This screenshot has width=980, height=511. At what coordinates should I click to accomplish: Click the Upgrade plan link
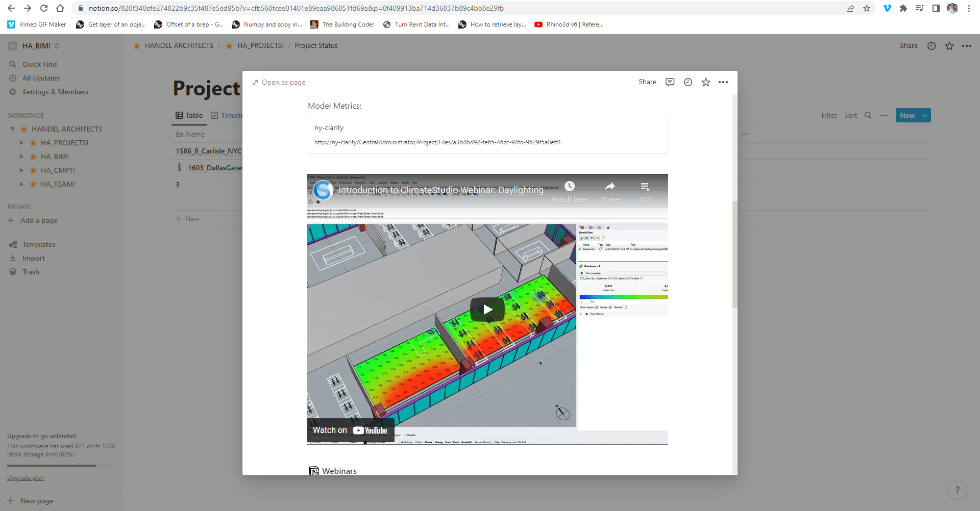click(x=26, y=478)
